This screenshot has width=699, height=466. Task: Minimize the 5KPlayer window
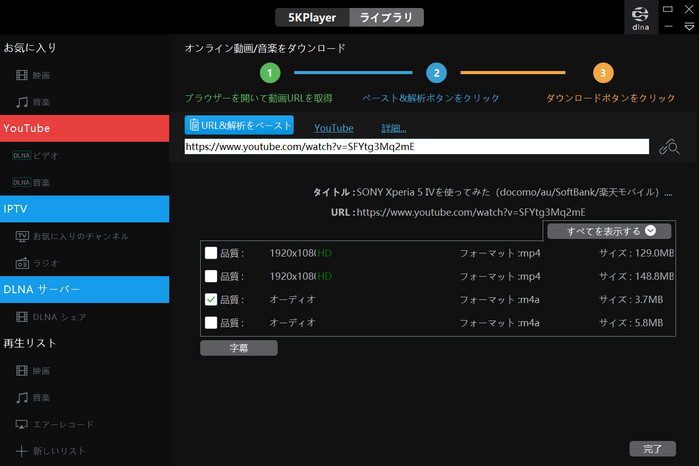click(668, 27)
